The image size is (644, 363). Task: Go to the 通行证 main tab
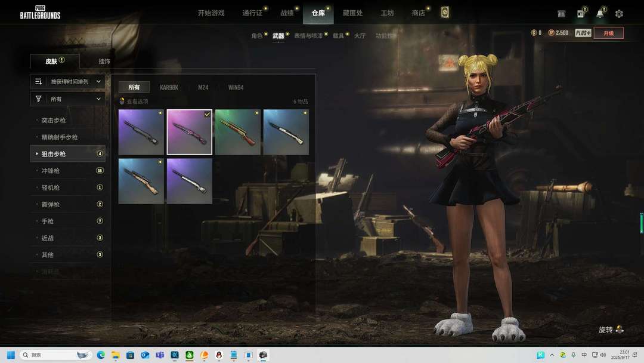tap(252, 13)
